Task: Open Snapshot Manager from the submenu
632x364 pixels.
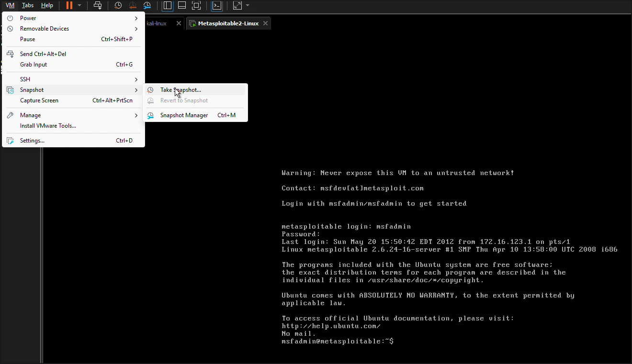Action: click(195, 115)
